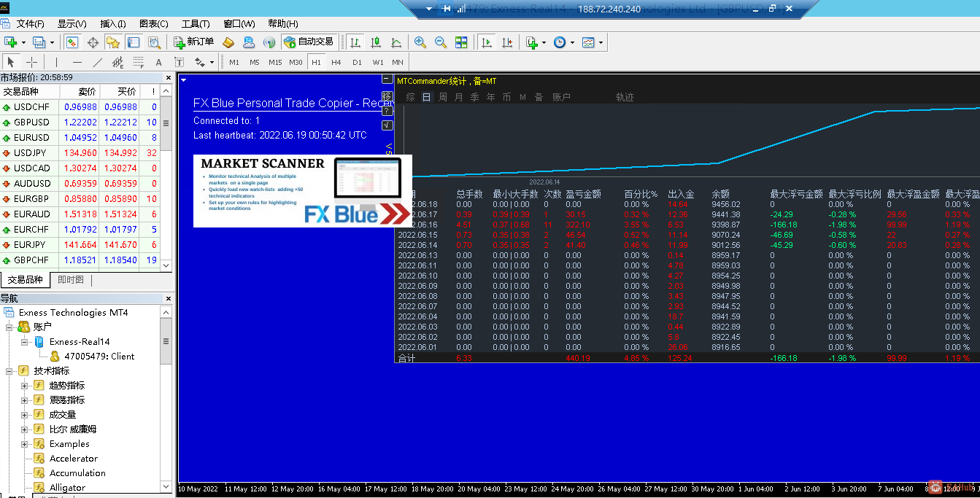
Task: Tile chart windows icon
Action: (461, 42)
